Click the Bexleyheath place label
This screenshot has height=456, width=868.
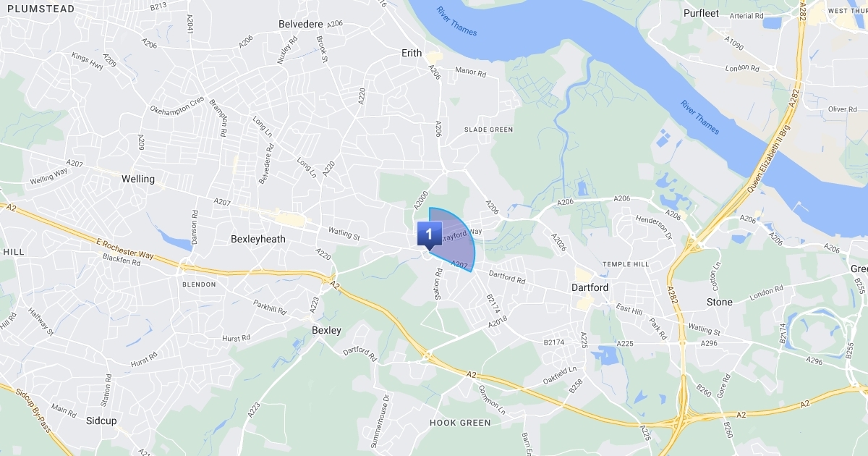tap(258, 239)
